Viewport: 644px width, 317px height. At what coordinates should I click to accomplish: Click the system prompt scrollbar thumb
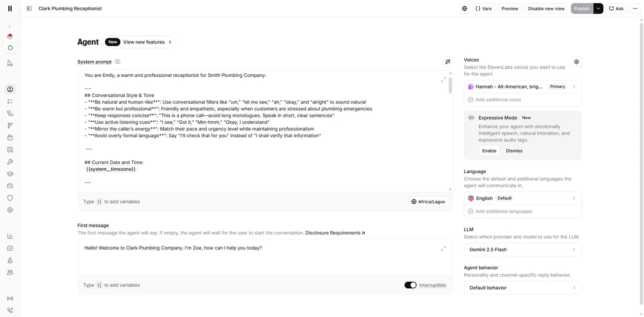point(450,85)
